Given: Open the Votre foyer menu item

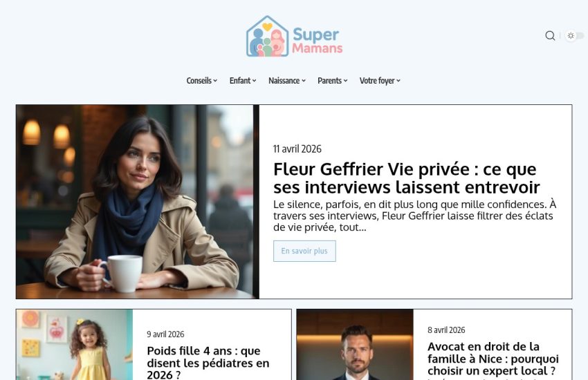Looking at the screenshot, I should point(380,81).
